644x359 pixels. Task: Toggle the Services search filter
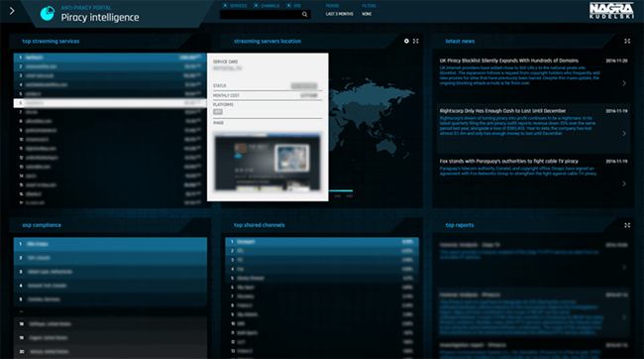pyautogui.click(x=235, y=6)
